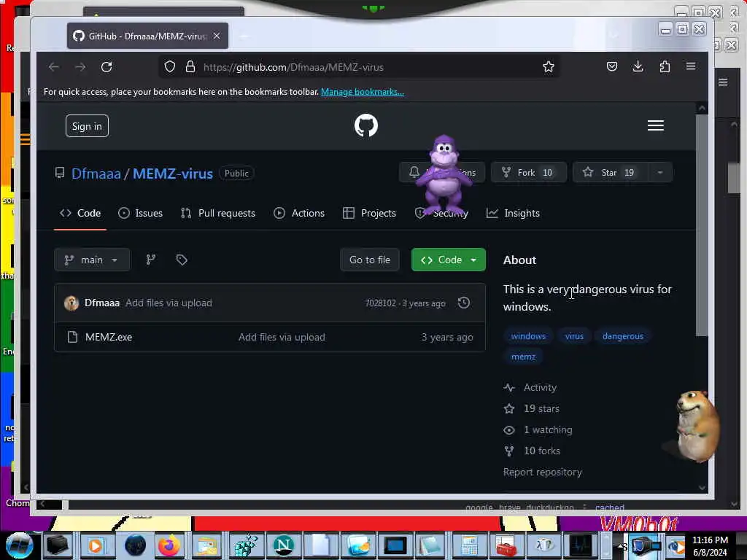The width and height of the screenshot is (747, 560).
Task: Open the Projects tab
Action: tap(369, 214)
